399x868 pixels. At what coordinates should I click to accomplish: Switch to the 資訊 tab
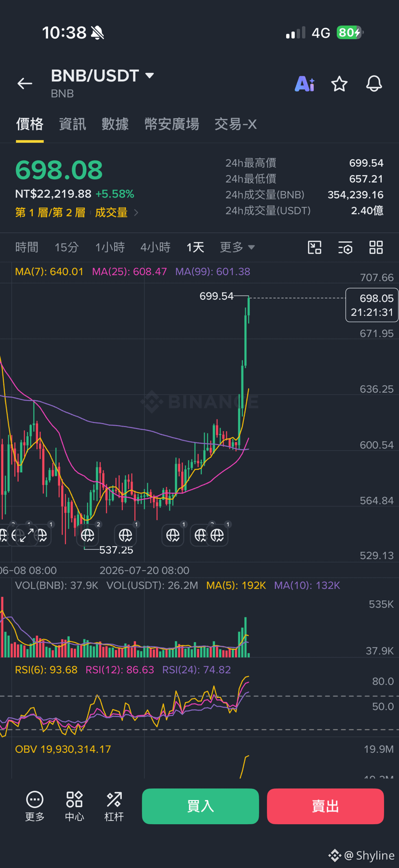coord(72,124)
